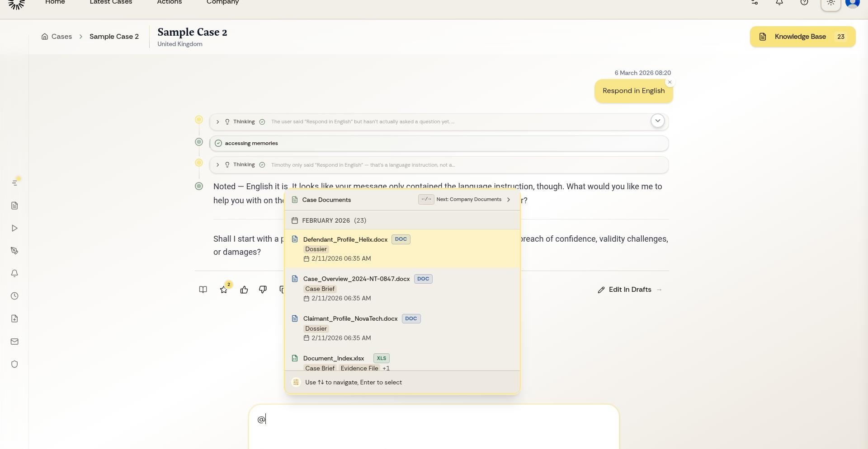868x449 pixels.
Task: Copy the assistant's response
Action: 283,290
